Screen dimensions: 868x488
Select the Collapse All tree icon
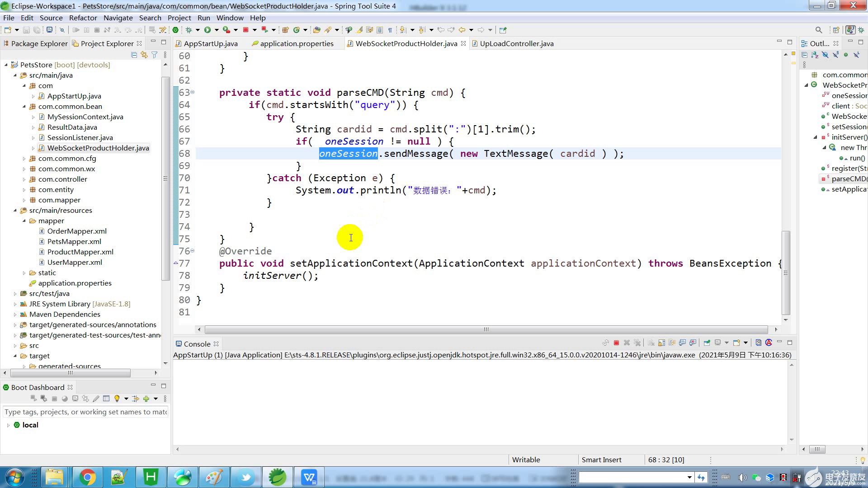pyautogui.click(x=133, y=54)
